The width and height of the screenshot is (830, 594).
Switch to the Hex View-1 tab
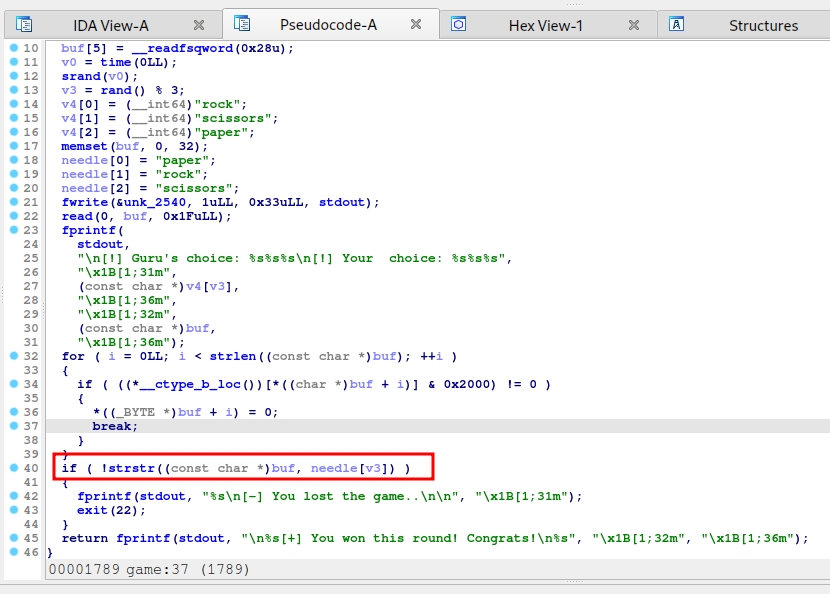545,25
